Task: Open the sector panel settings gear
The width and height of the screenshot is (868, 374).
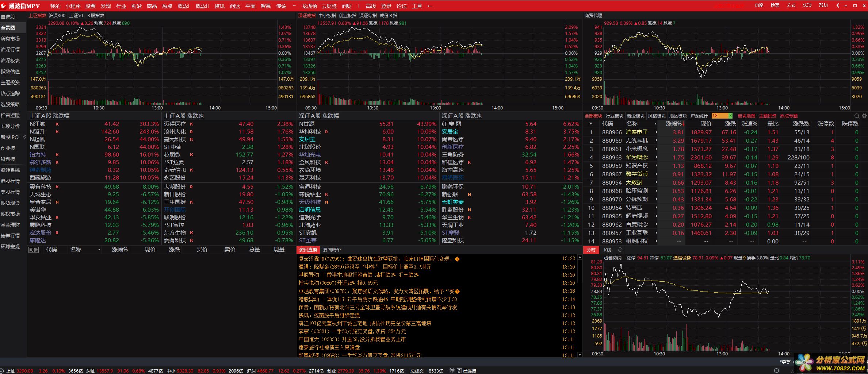Action: click(x=864, y=116)
